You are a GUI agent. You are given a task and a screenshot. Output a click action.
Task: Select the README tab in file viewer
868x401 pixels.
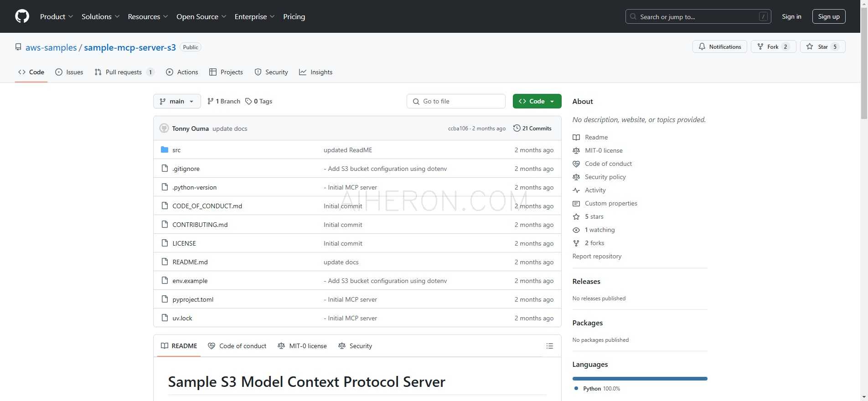click(179, 346)
